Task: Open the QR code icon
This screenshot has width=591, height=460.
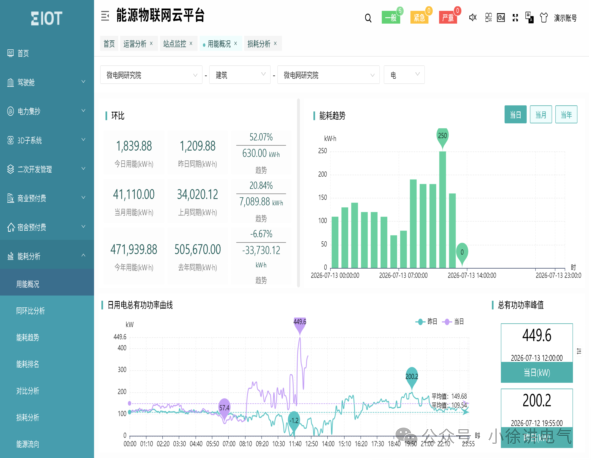Action: click(488, 17)
